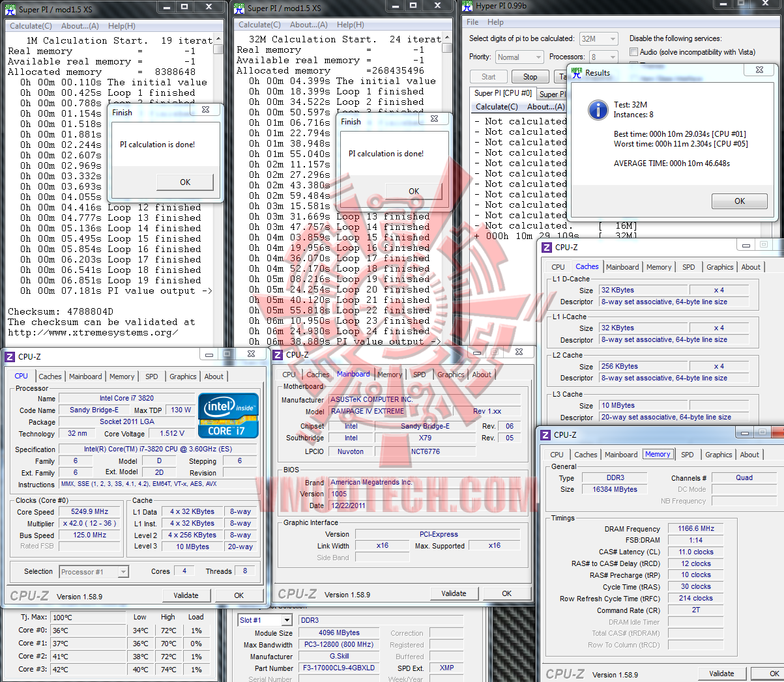The height and width of the screenshot is (682, 784).
Task: Close the Hyper PI Results dialog
Action: coord(759,69)
